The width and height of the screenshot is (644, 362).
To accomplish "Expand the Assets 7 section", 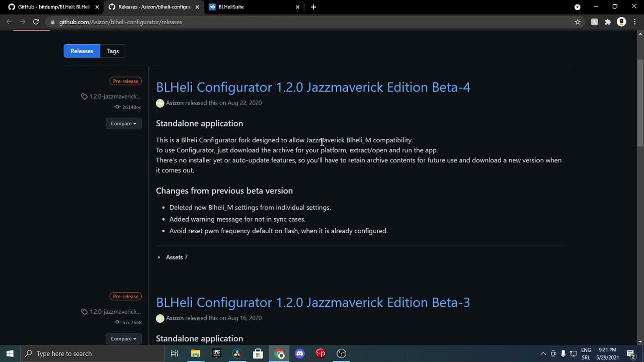I will coord(173,257).
